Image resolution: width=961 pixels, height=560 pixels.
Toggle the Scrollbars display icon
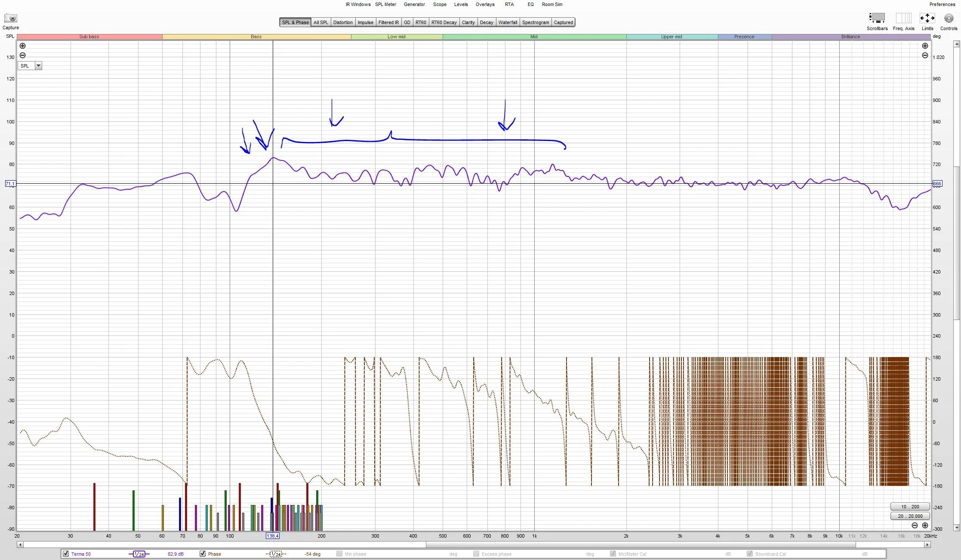tap(877, 18)
